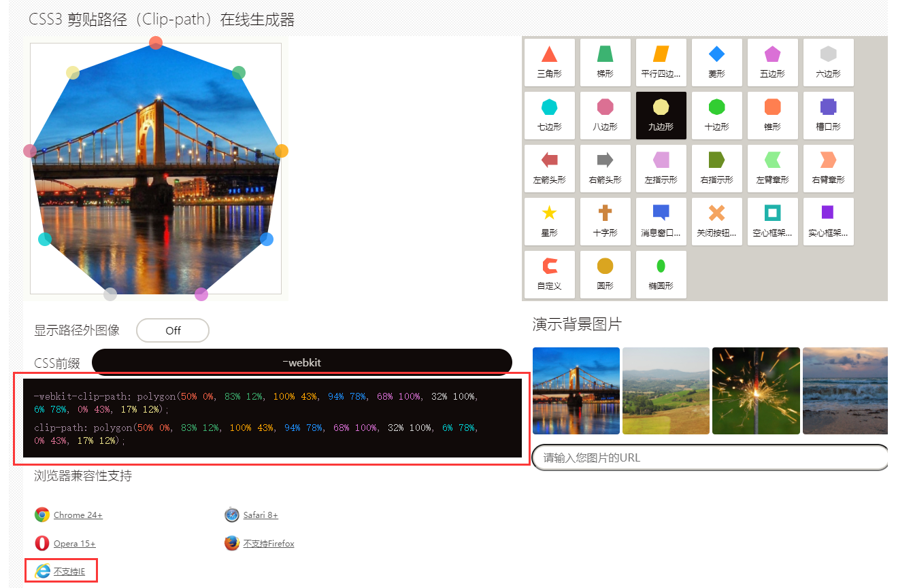The width and height of the screenshot is (913, 588).
Task: Choose the 圆形 (circle) shape
Action: pyautogui.click(x=605, y=274)
